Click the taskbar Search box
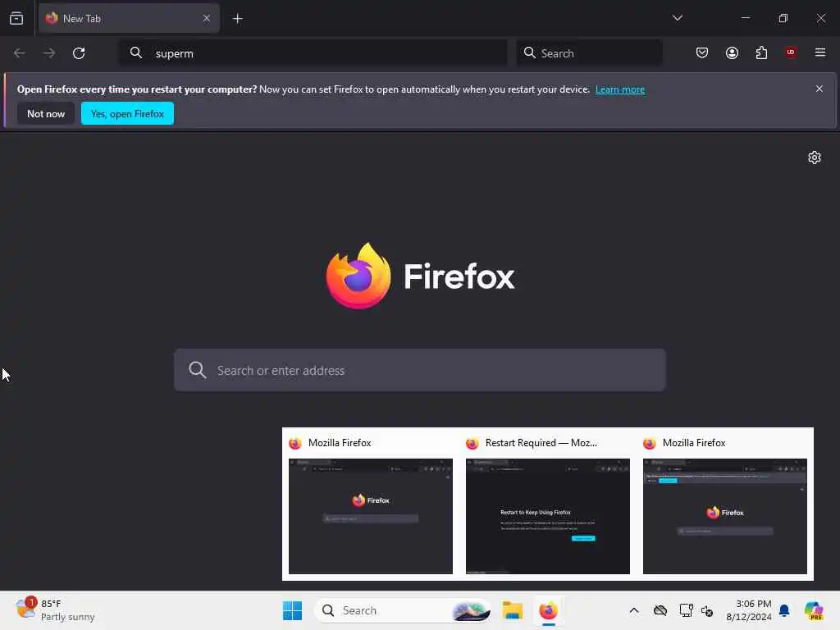 click(403, 610)
